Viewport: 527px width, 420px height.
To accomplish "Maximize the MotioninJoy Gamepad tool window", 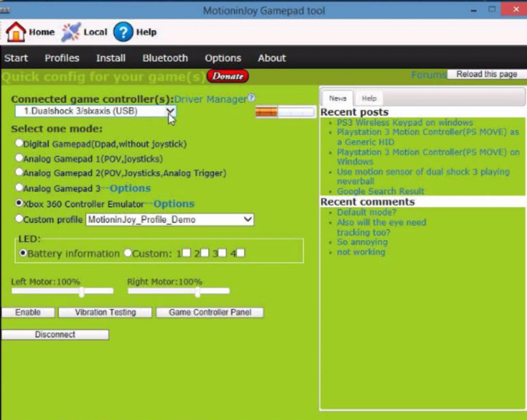I will click(491, 9).
